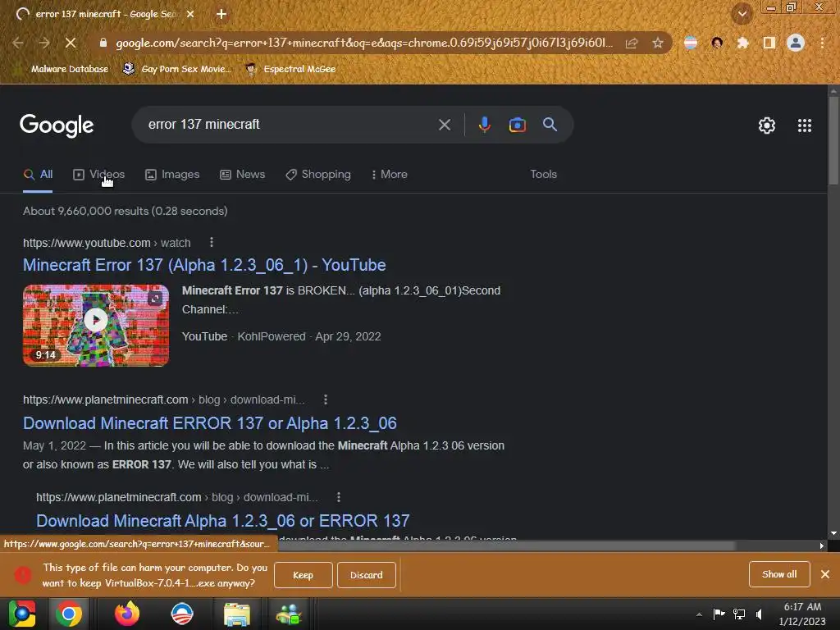Play the 9:14 video thumbnail
The image size is (840, 630).
pos(96,325)
